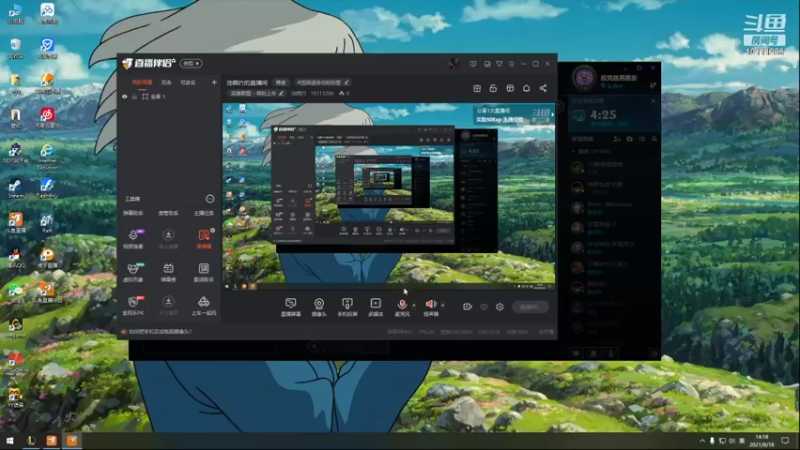Click the 修改 button beside room title
This screenshot has width=800, height=450.
point(281,82)
